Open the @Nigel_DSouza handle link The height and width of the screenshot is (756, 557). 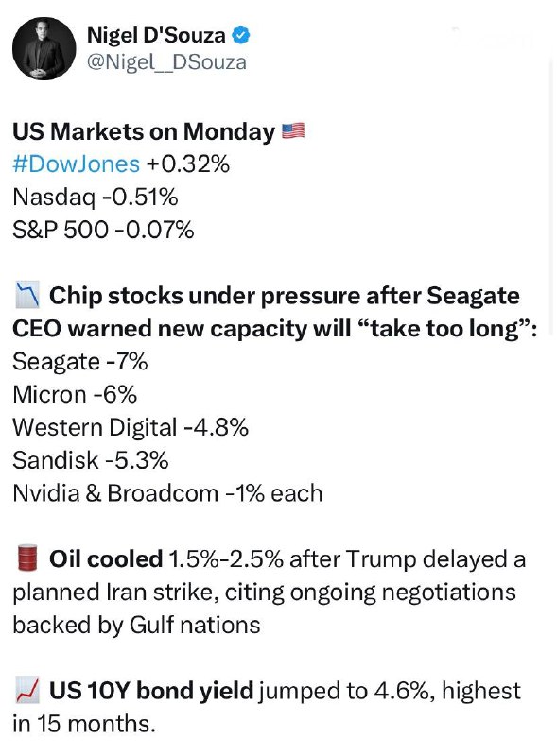pos(166,62)
